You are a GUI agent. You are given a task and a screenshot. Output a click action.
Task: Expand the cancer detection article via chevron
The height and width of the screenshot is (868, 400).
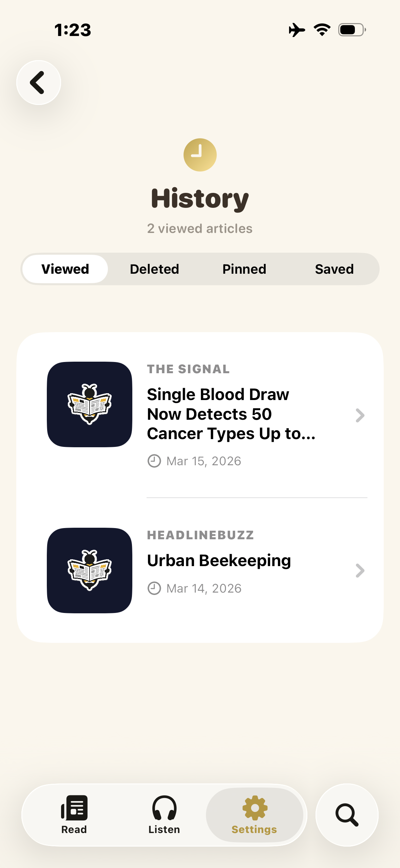point(360,416)
